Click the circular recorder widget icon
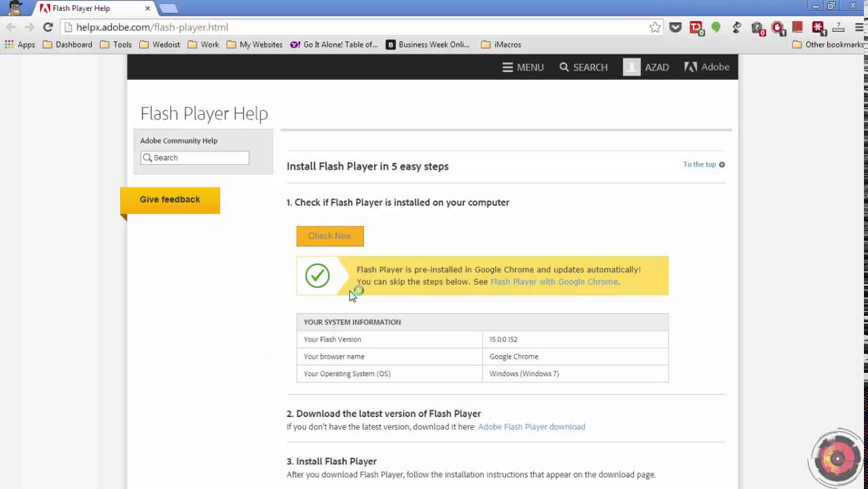 [x=837, y=459]
